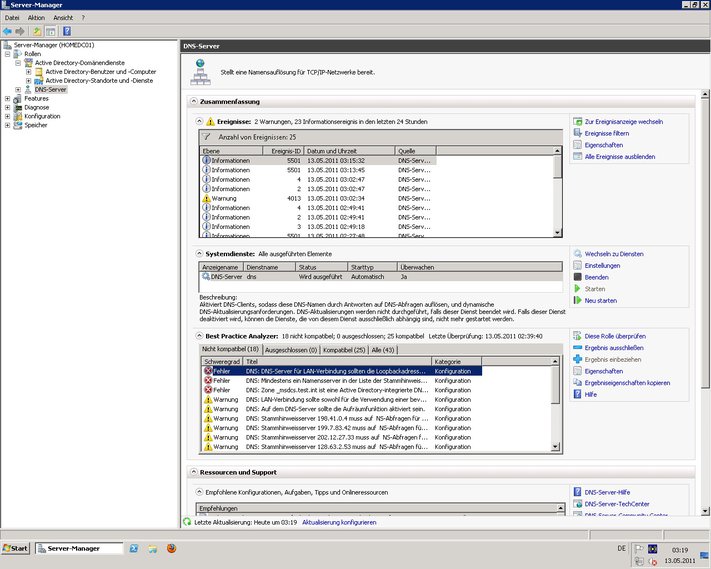
Task: Click Best Practice results scrollbar down arrow
Action: pos(555,447)
